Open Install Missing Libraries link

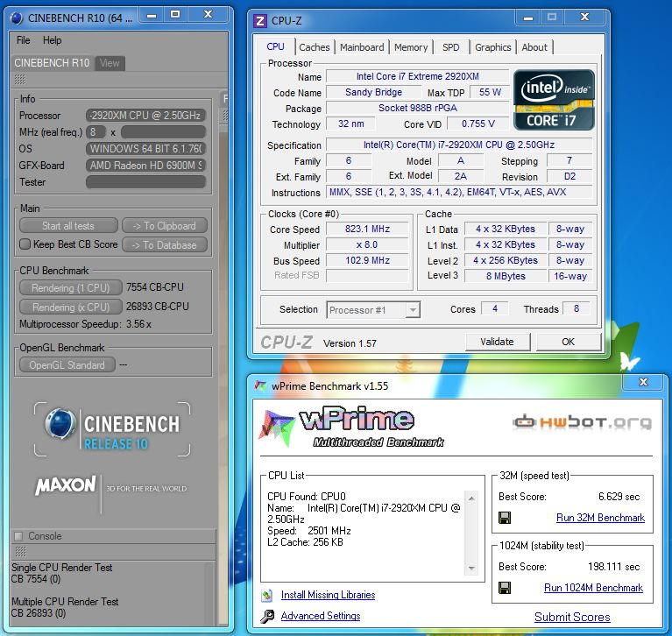click(x=329, y=595)
